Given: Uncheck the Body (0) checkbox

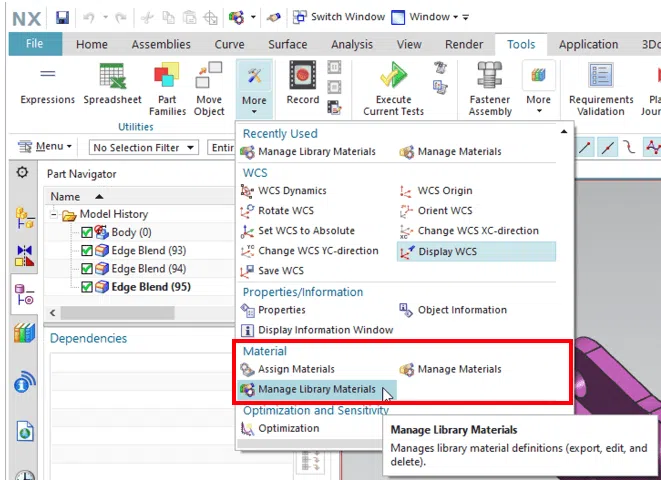Looking at the screenshot, I should (87, 232).
